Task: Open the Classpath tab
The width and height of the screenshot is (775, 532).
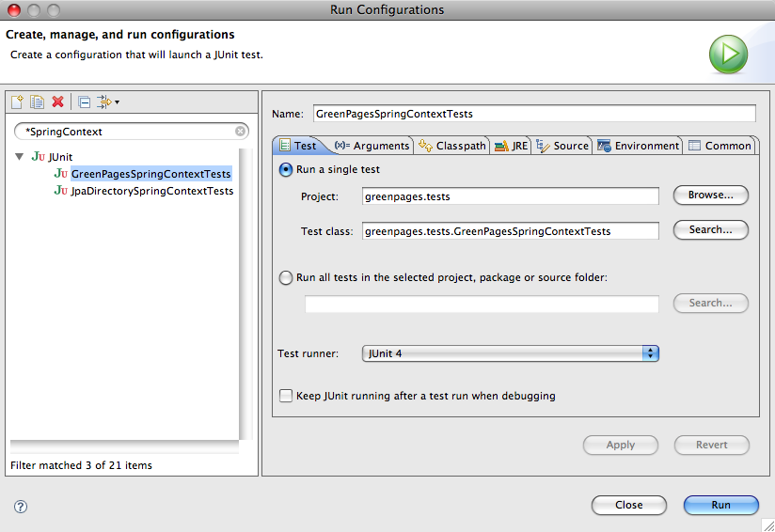Action: point(452,146)
